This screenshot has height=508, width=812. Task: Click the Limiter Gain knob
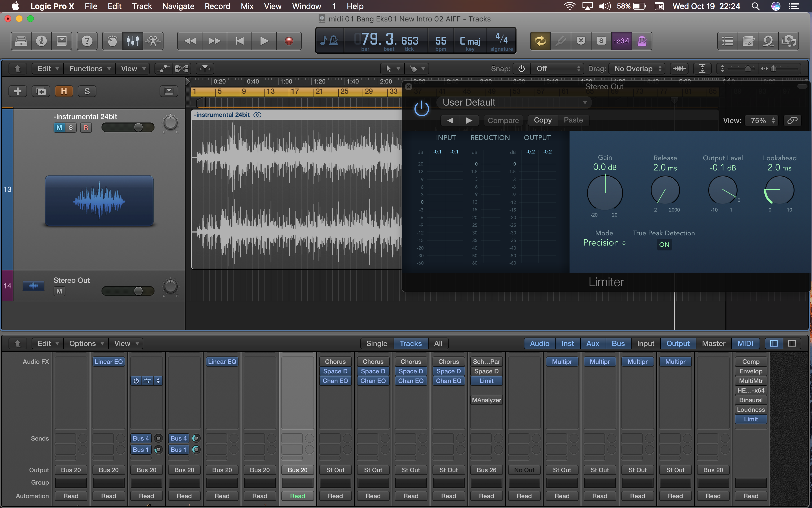click(605, 193)
